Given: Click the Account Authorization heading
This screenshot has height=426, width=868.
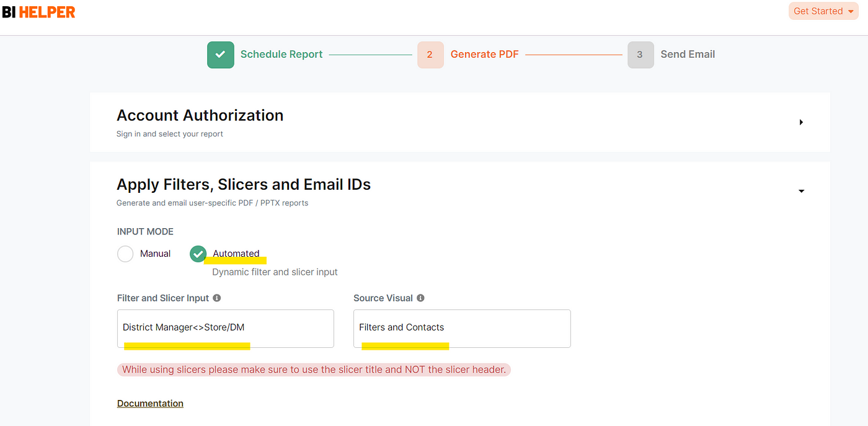Looking at the screenshot, I should click(200, 115).
